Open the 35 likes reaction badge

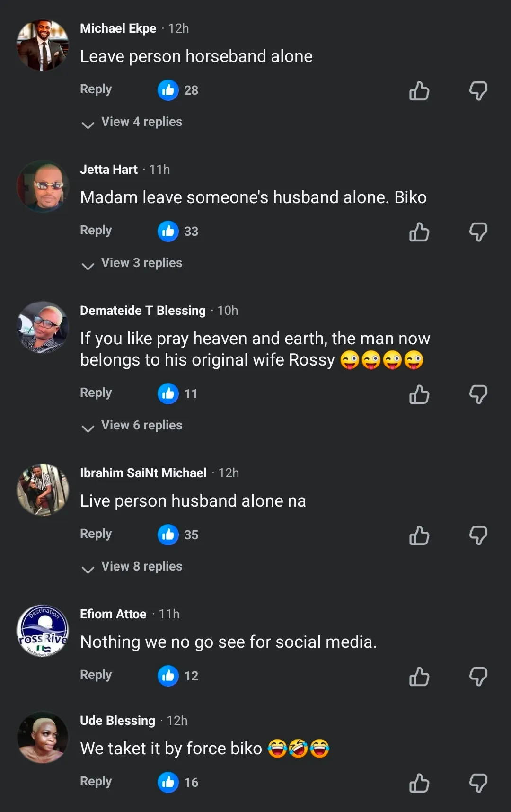coord(178,535)
